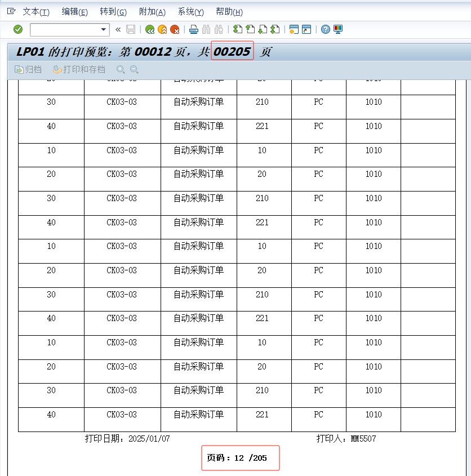Zoom out with the magnifier minus icon
Viewport: 471px width, 476px height.
pyautogui.click(x=134, y=69)
